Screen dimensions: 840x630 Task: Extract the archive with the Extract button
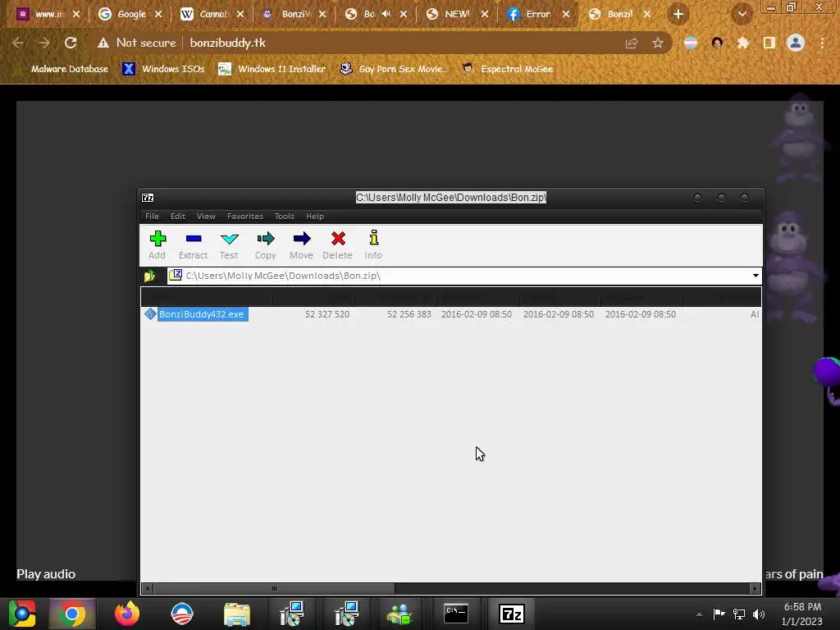tap(193, 245)
